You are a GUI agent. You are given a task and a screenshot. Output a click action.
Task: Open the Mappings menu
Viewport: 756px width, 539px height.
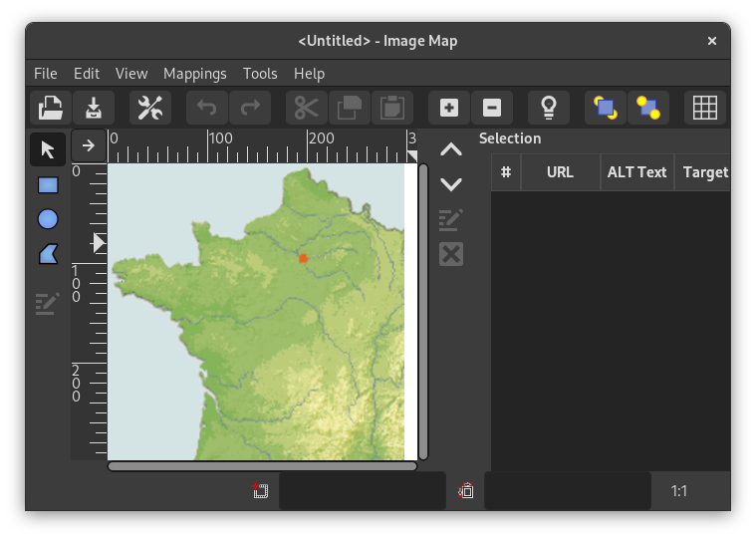195,74
